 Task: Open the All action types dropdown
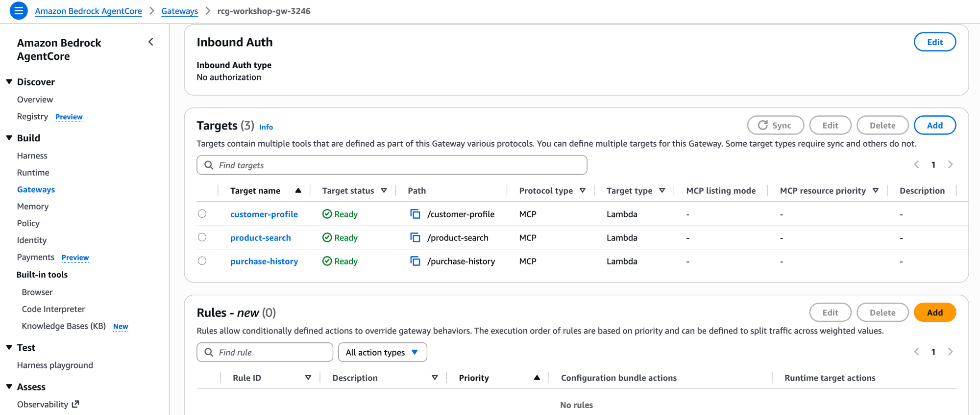click(x=382, y=352)
